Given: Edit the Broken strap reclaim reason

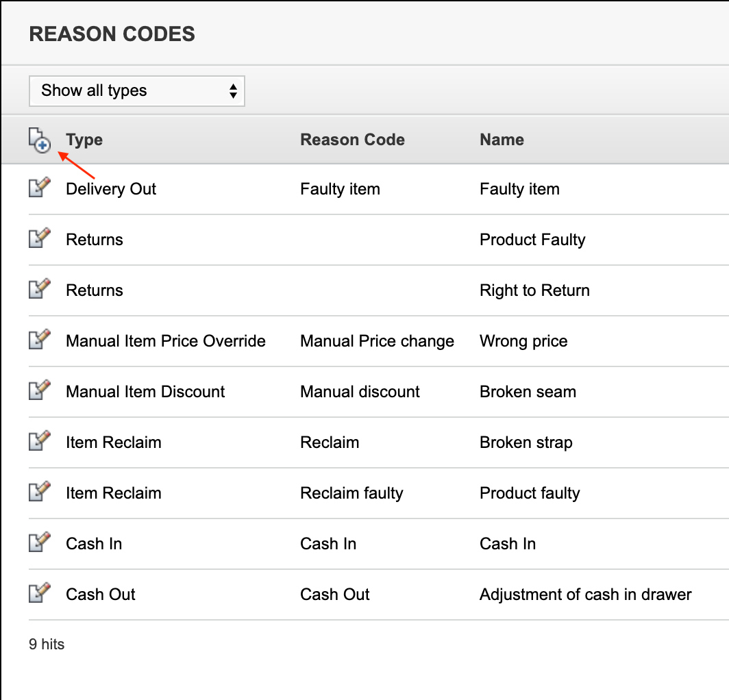Looking at the screenshot, I should pyautogui.click(x=40, y=440).
